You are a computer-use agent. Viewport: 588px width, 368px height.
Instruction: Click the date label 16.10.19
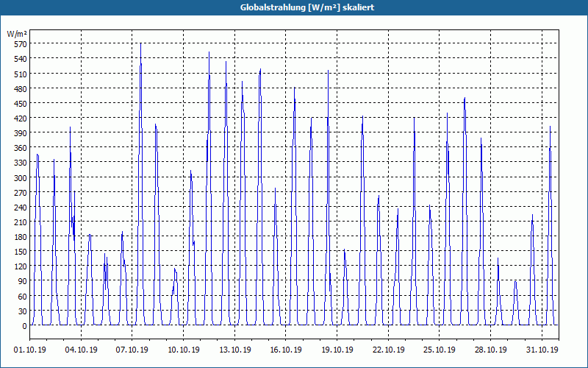pyautogui.click(x=286, y=350)
